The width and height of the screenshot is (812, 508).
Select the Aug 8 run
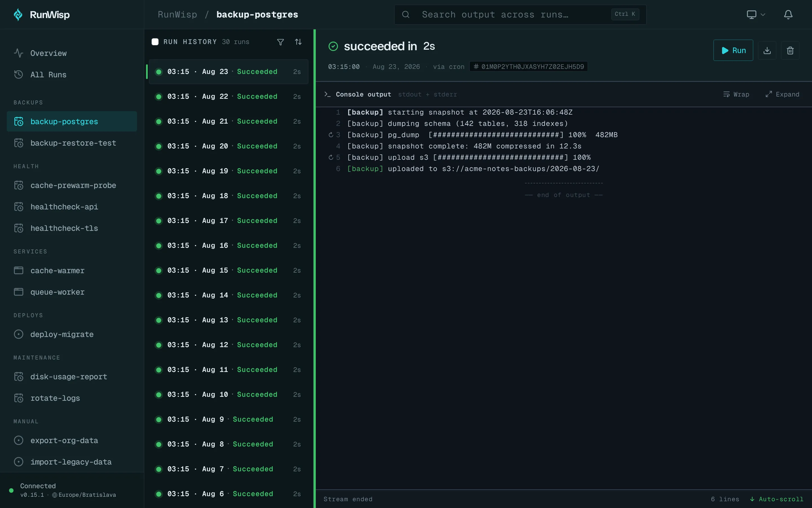(x=228, y=444)
